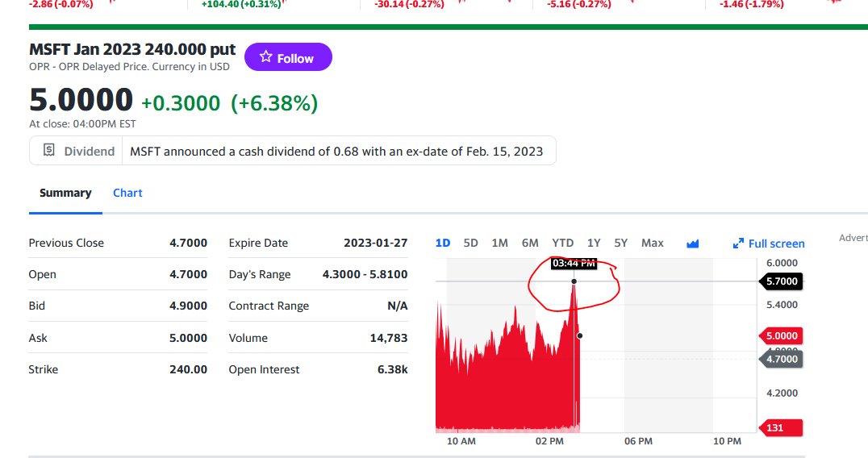The height and width of the screenshot is (458, 868).
Task: Click the 10 AM axis label
Action: coord(461,441)
